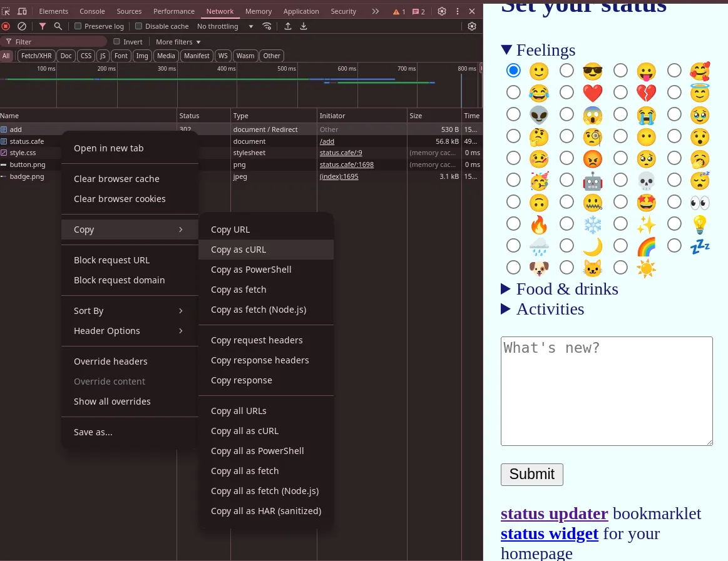728x561 pixels.
Task: Enable the Preserve log checkbox
Action: [78, 26]
